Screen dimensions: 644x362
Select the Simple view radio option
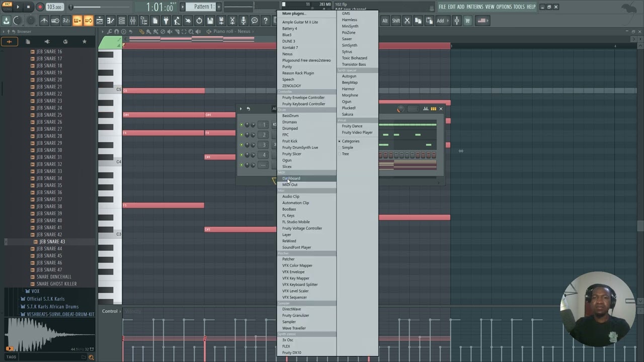tap(347, 147)
